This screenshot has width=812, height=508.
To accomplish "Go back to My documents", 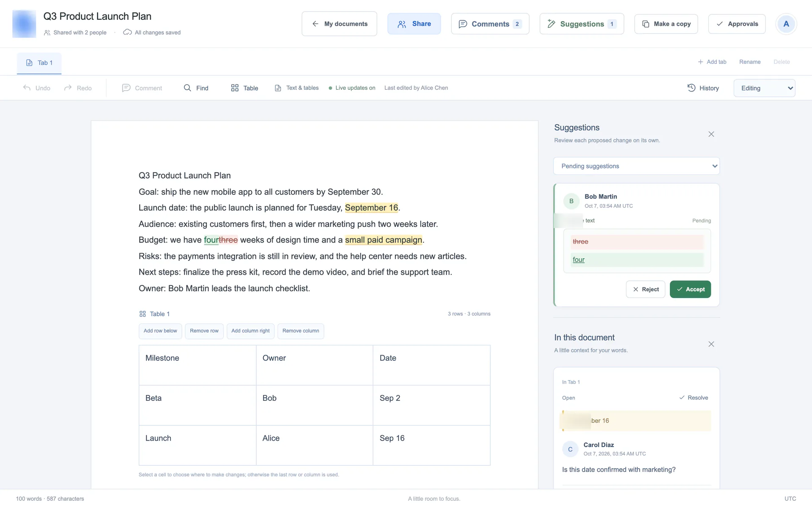I will pos(339,24).
